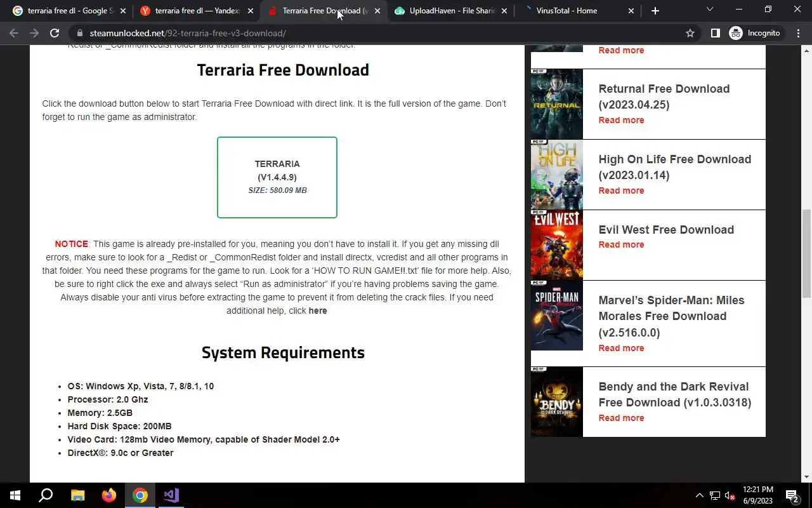Reload the current page
This screenshot has height=508, width=812.
[x=55, y=33]
